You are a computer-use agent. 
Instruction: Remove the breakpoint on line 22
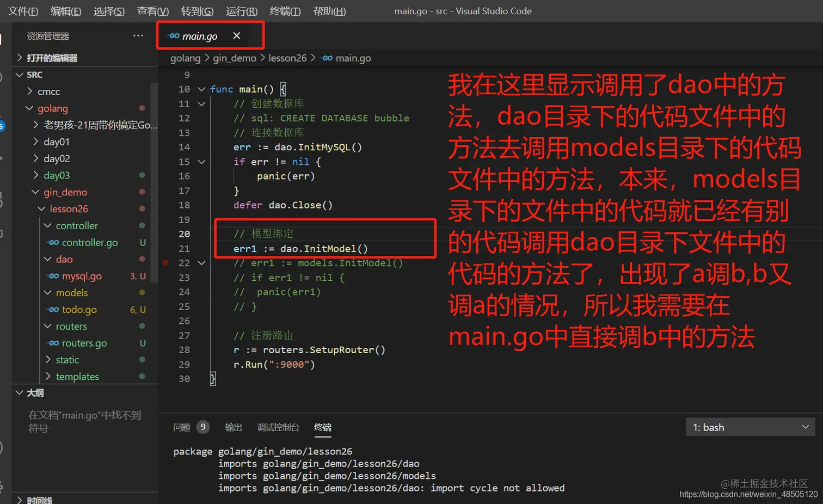(165, 263)
